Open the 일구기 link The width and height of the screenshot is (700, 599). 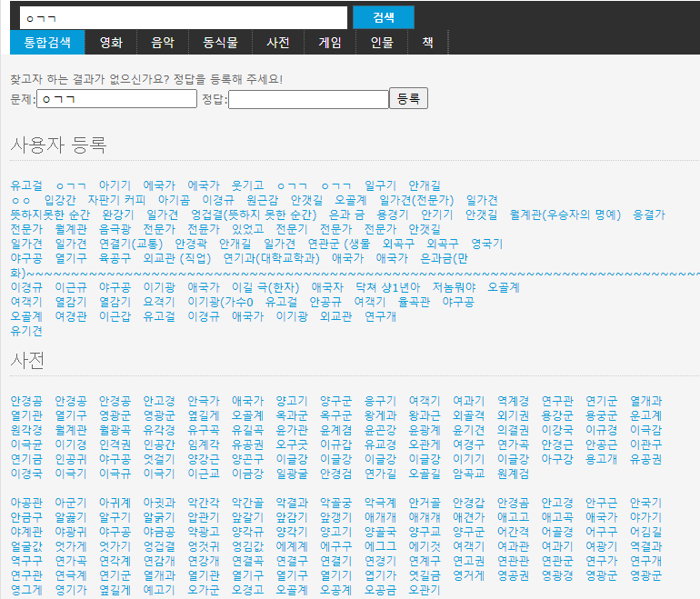(380, 185)
